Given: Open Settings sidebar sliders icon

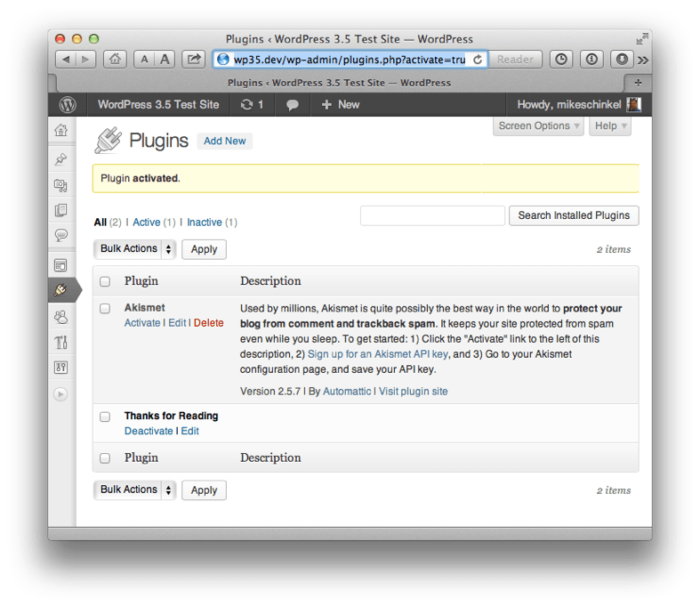Looking at the screenshot, I should [61, 368].
